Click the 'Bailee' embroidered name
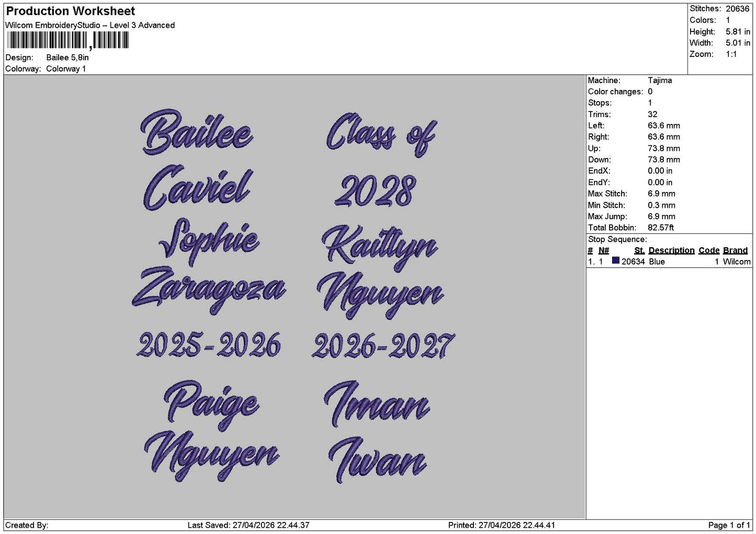This screenshot has height=534, width=756. pyautogui.click(x=197, y=131)
